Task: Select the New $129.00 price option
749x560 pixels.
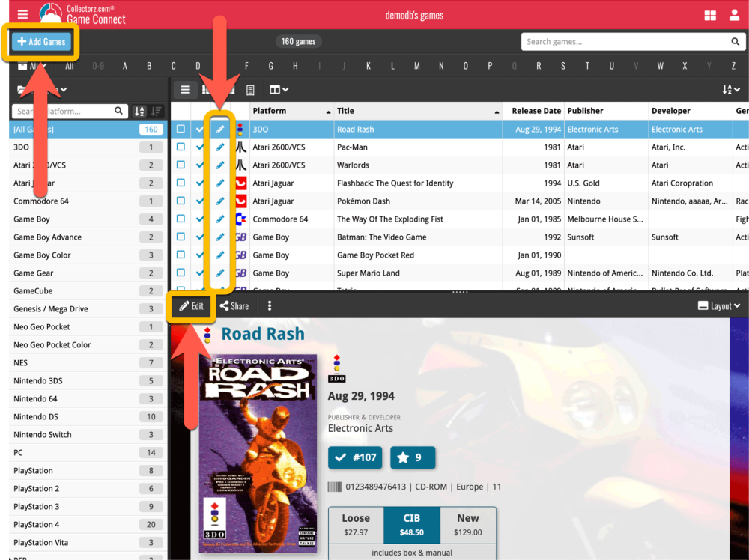Action: coord(468,525)
